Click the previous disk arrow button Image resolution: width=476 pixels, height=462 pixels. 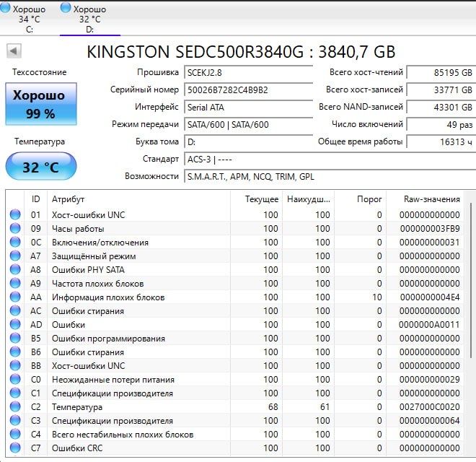click(x=14, y=51)
